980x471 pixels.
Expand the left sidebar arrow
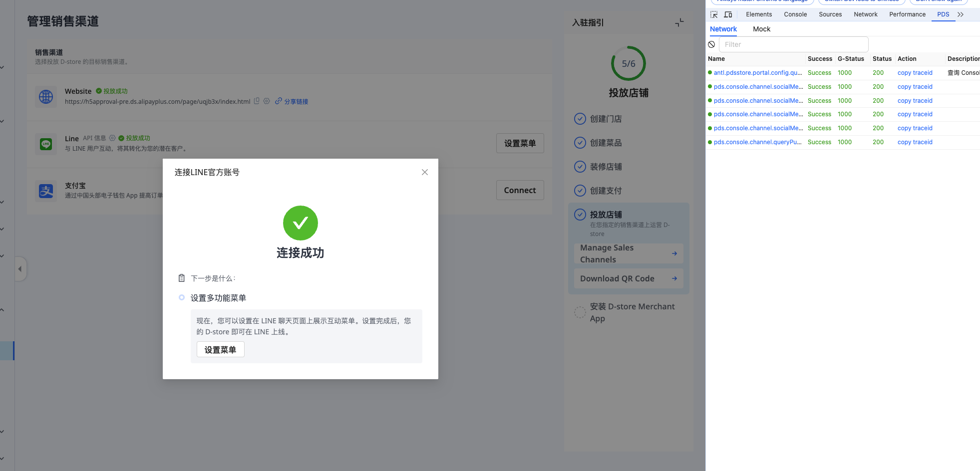click(20, 269)
